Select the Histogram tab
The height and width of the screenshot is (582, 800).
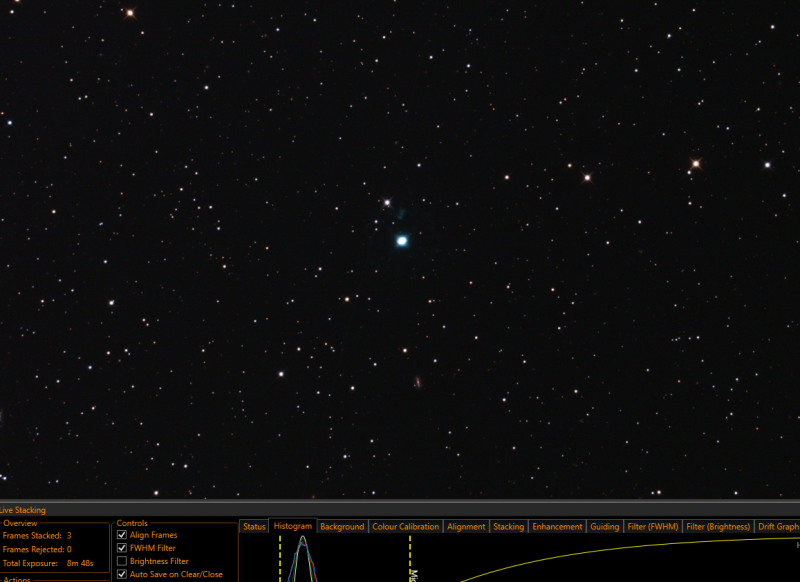point(293,526)
